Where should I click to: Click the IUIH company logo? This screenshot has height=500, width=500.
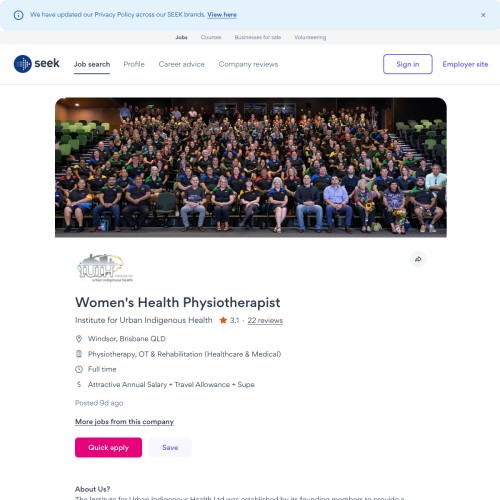click(105, 268)
